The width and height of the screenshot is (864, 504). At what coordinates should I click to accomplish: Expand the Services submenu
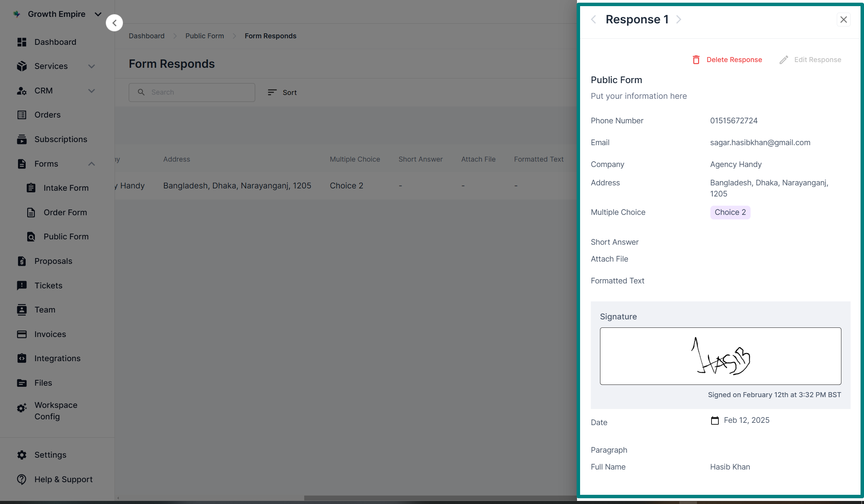pyautogui.click(x=91, y=66)
